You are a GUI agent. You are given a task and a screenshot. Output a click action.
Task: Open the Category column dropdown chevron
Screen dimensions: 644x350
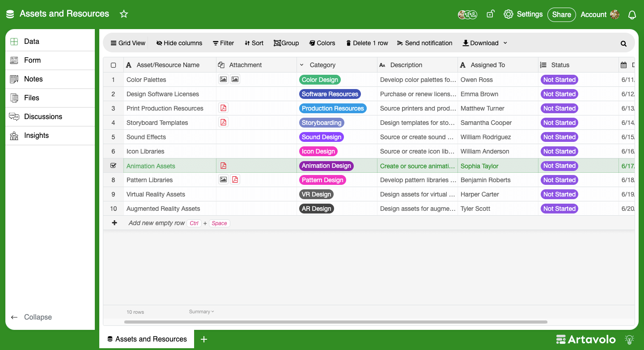point(302,65)
